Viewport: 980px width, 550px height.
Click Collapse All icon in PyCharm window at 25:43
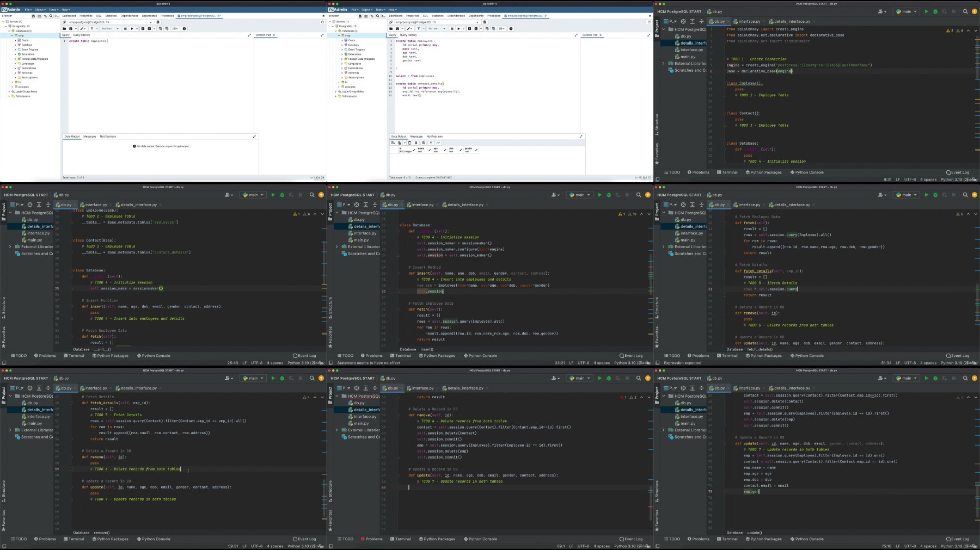(x=48, y=205)
